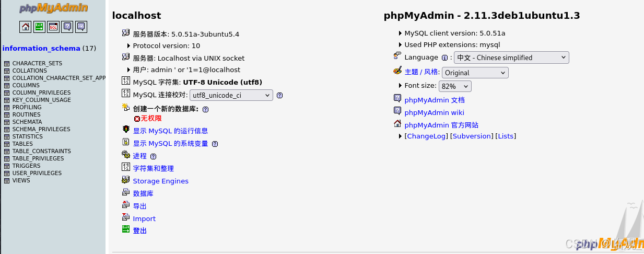644x254 pixels.
Task: Open MySQL connection collation dropdown
Action: (x=231, y=95)
